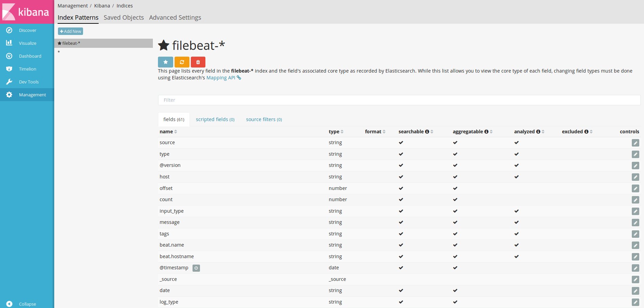Open the source filters (0) tab
The width and height of the screenshot is (644, 308).
[264, 119]
